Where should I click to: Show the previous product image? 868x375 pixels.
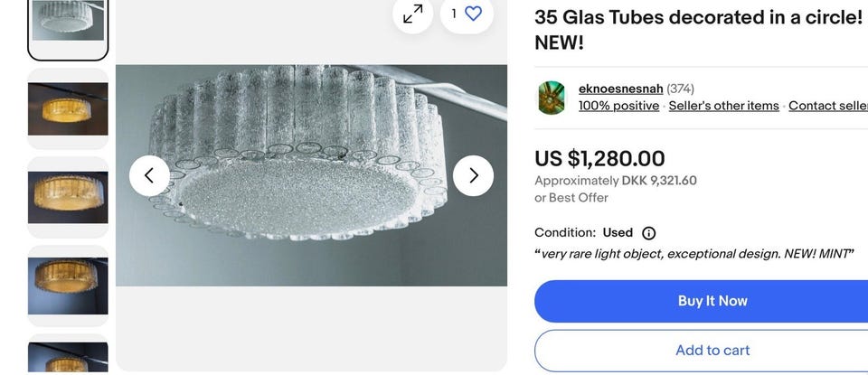[149, 175]
